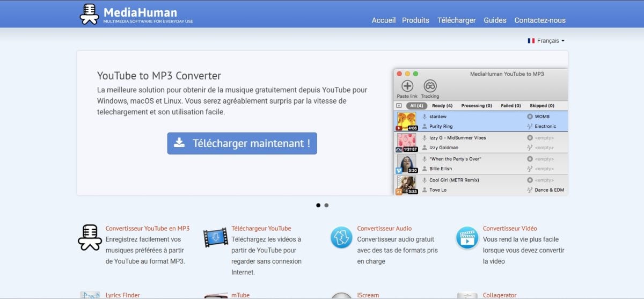Open the Collagerator link

coord(500,295)
